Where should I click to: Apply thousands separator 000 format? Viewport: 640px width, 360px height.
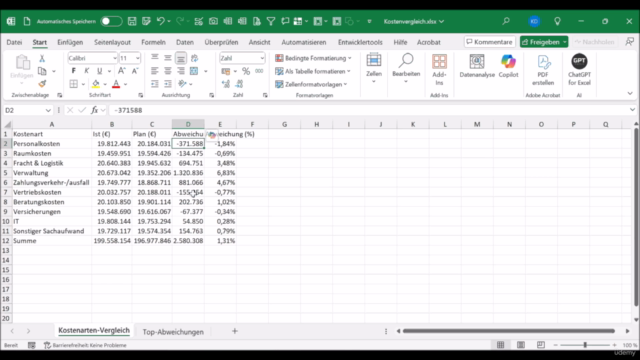pos(259,71)
